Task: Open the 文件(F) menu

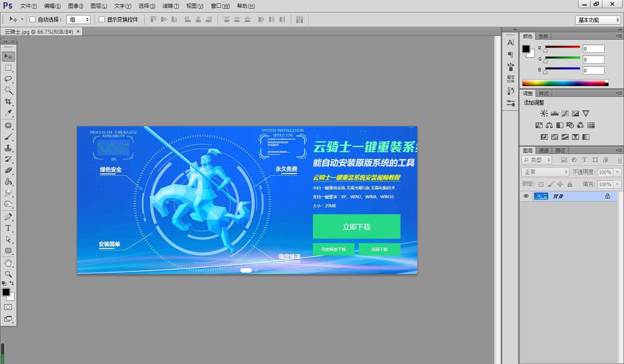Action: click(x=29, y=6)
